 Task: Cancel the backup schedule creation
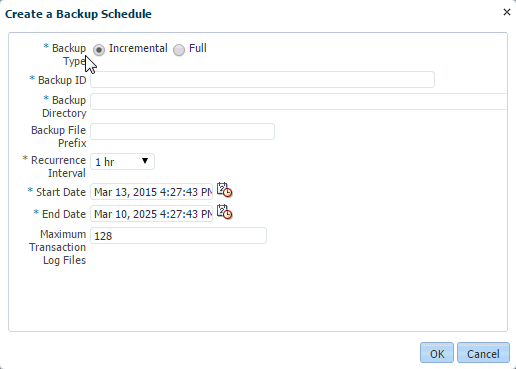pos(483,353)
